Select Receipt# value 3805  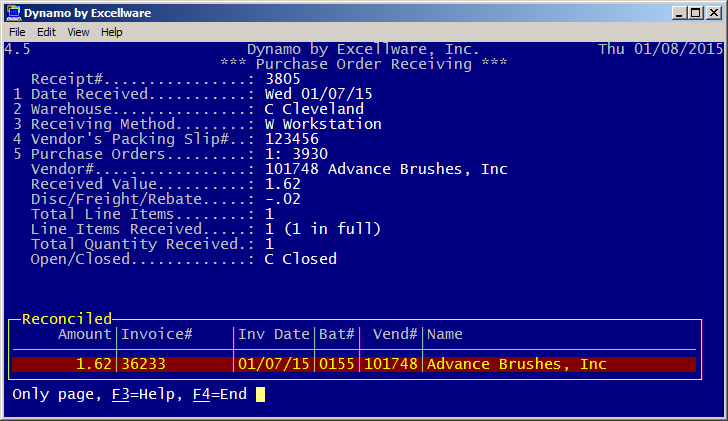283,79
